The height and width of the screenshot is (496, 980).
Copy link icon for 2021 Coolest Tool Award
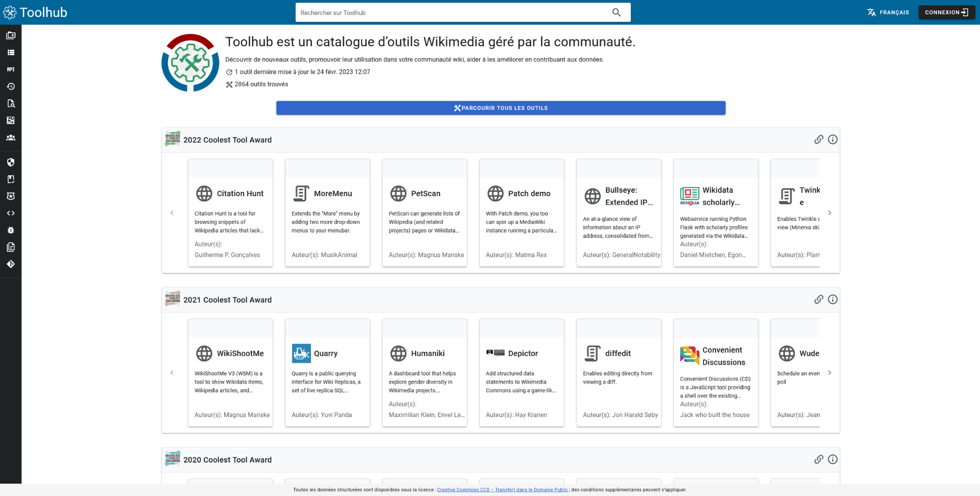click(x=819, y=299)
